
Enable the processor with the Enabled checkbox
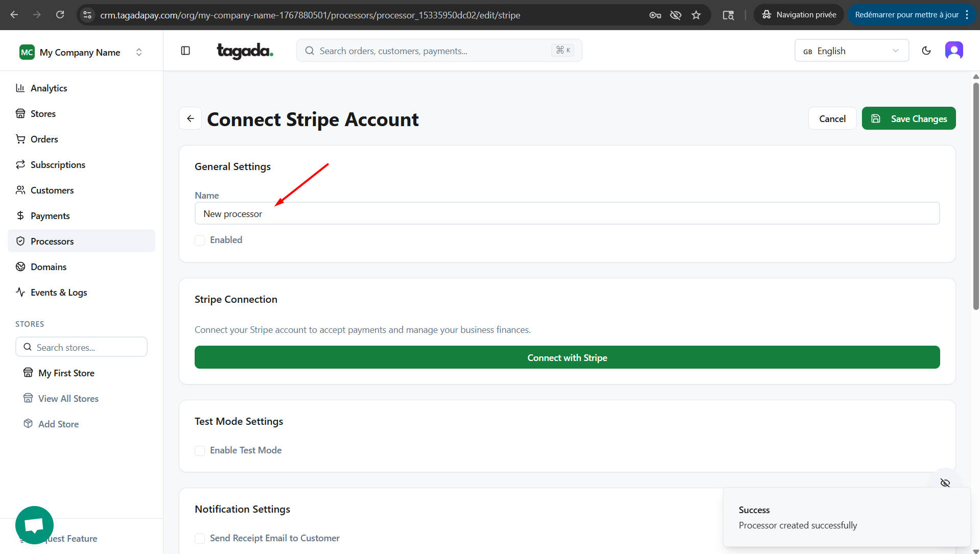click(x=200, y=240)
